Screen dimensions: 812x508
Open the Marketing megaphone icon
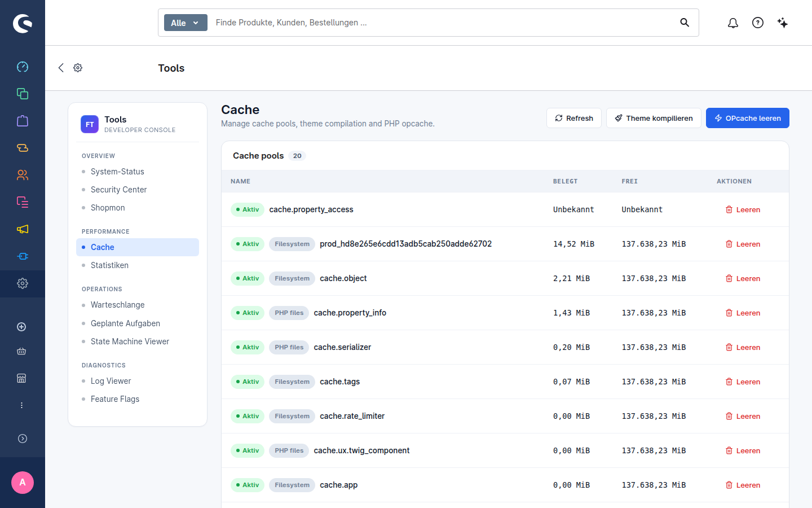click(23, 229)
